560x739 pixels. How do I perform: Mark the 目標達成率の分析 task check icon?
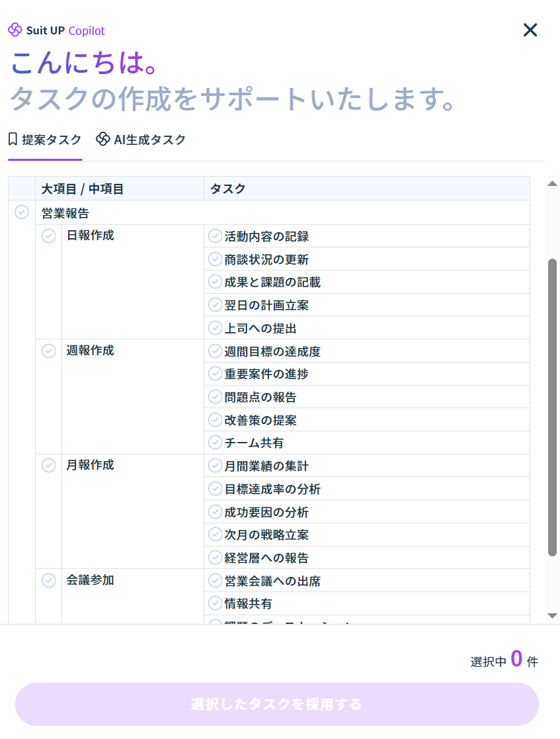tap(215, 489)
